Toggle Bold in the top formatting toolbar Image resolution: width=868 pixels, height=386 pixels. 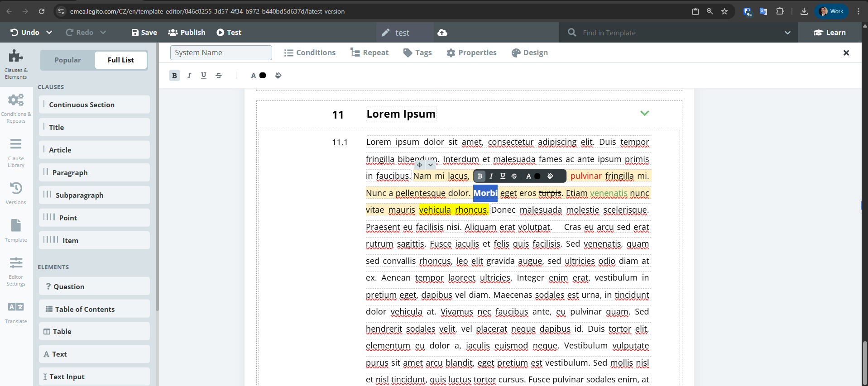(174, 76)
